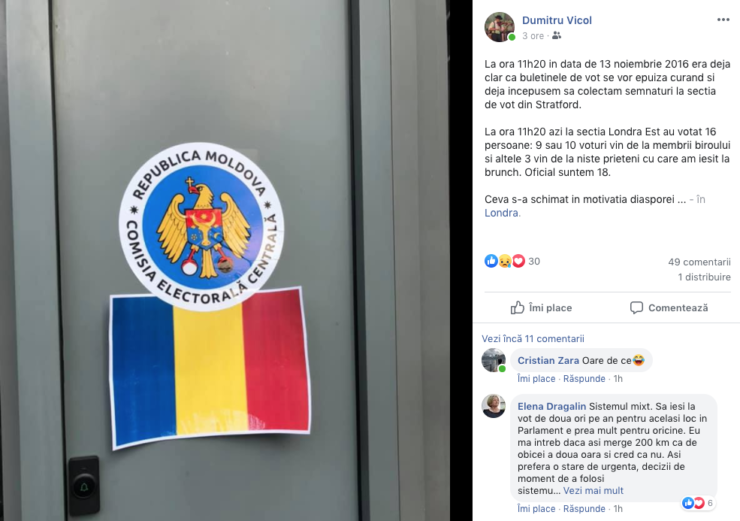The width and height of the screenshot is (740, 521).
Task: Click Răspunde under Cristian Zara's comment
Action: [584, 378]
